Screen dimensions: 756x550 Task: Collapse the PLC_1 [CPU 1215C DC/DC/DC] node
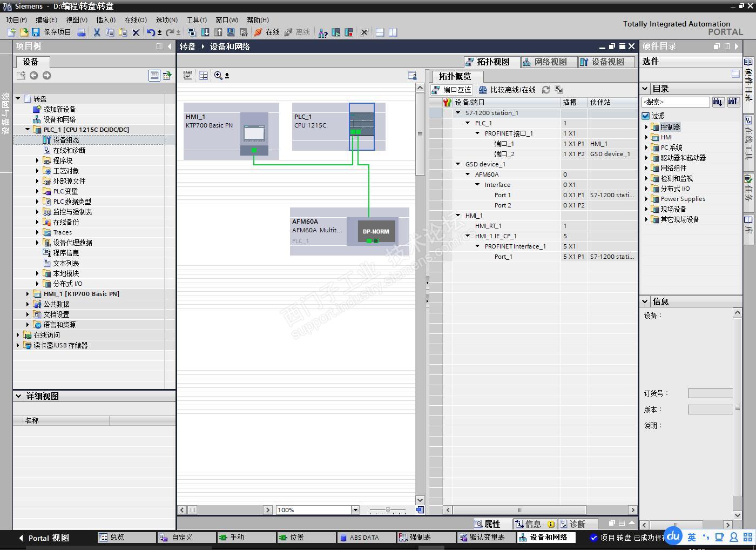click(28, 130)
